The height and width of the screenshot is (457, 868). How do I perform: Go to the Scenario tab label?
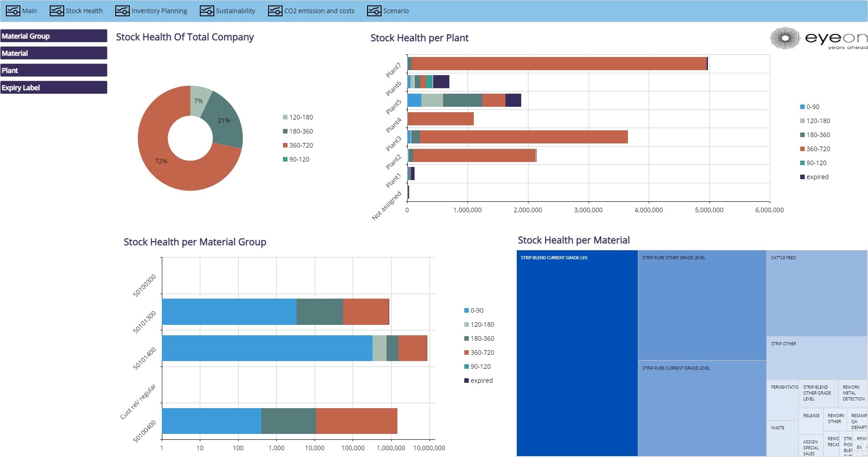(x=396, y=11)
